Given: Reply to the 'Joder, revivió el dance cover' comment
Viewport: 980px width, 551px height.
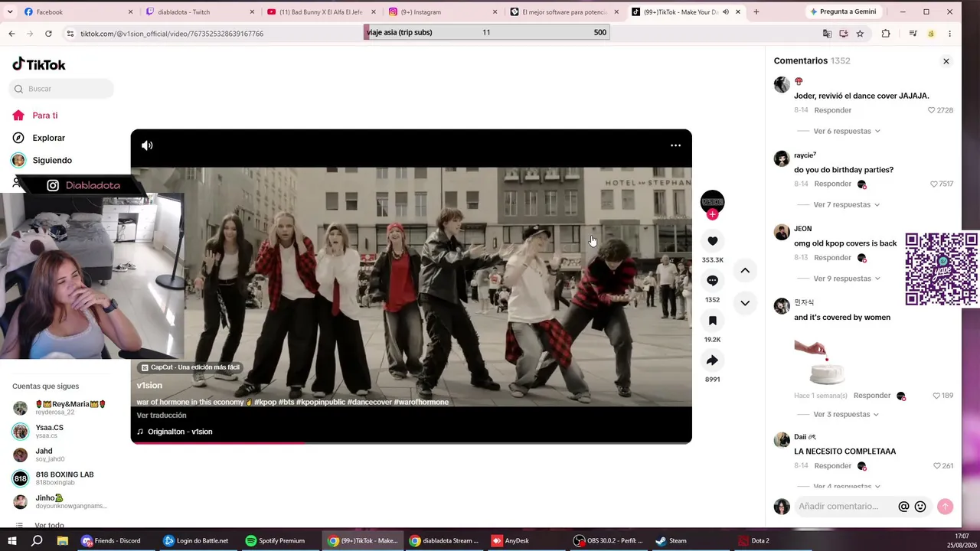Looking at the screenshot, I should (832, 110).
